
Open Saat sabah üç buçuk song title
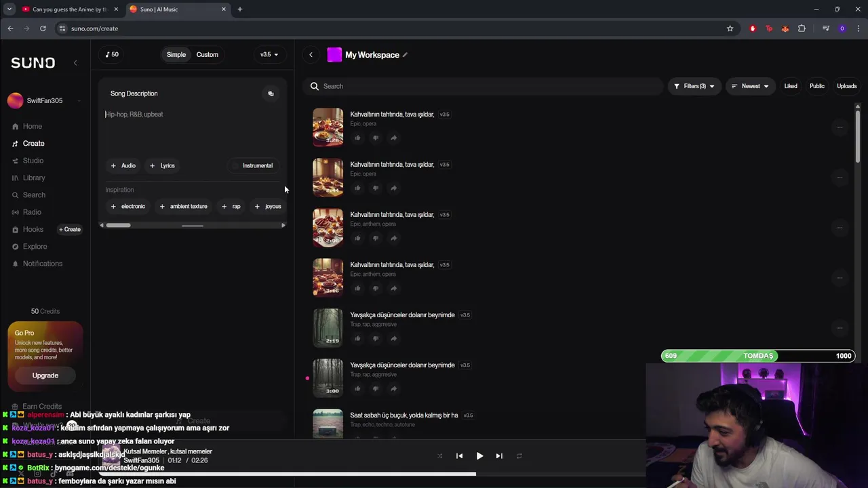click(403, 415)
